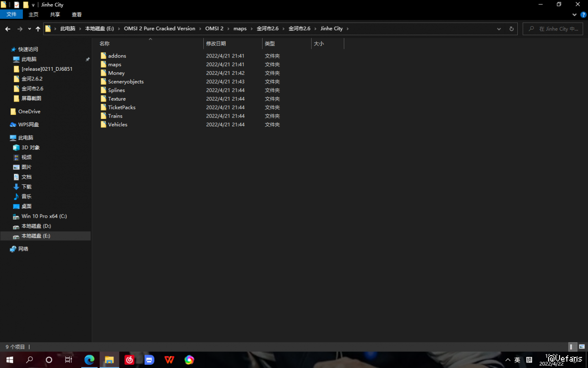Expand the chevron after 本地磁盘 (E:) breadcrumb
The height and width of the screenshot is (368, 588).
click(119, 28)
